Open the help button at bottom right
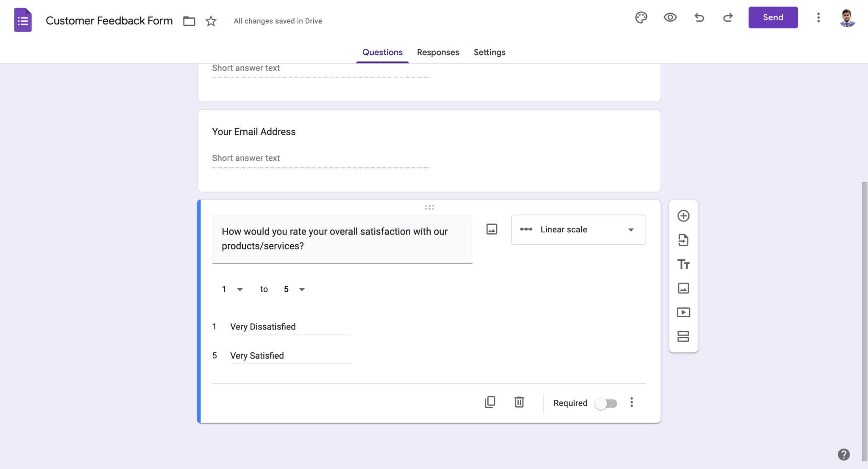Image resolution: width=868 pixels, height=469 pixels. (844, 454)
